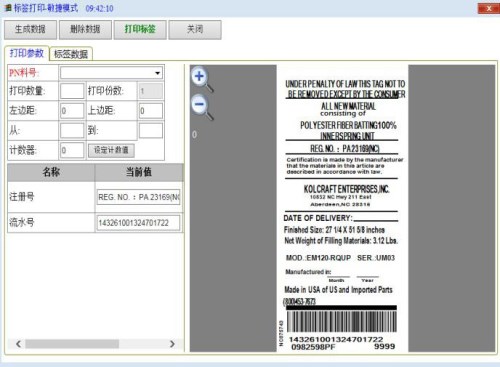Screen dimensions: 500x367
Task: Click the 删除数据 button
Action: click(85, 30)
